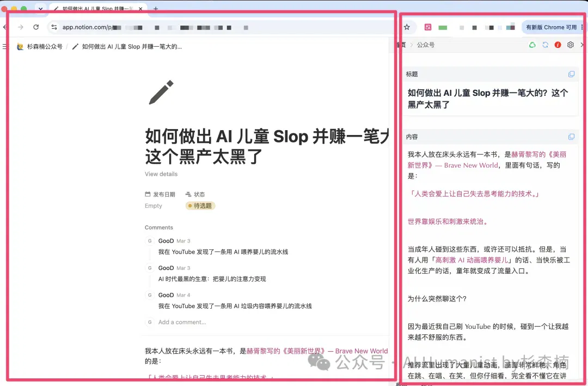The width and height of the screenshot is (588, 386).
Task: Open settings gear in side panel
Action: (x=571, y=45)
